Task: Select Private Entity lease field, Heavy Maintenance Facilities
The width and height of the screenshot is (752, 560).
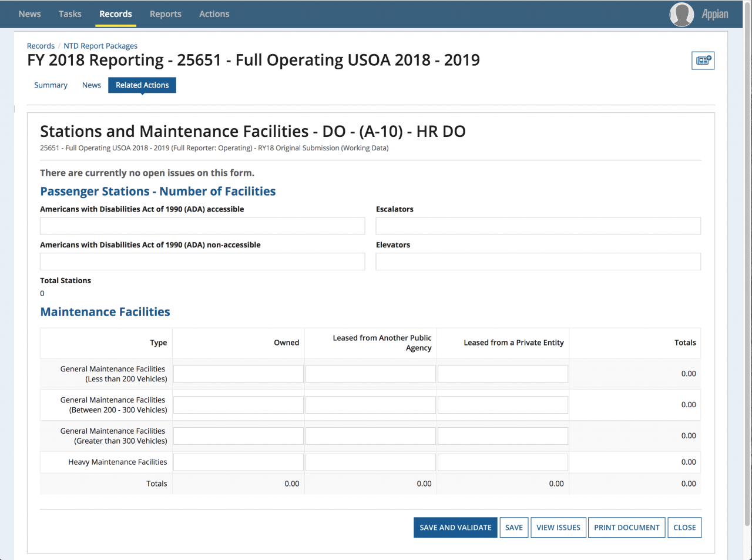Action: pos(503,462)
